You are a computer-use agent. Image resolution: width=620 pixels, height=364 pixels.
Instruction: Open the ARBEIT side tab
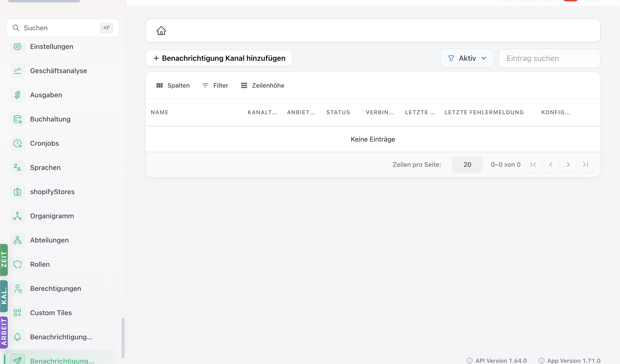click(x=4, y=333)
